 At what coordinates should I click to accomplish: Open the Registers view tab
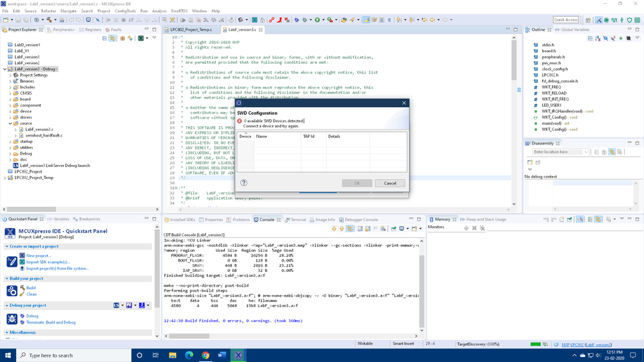click(90, 30)
